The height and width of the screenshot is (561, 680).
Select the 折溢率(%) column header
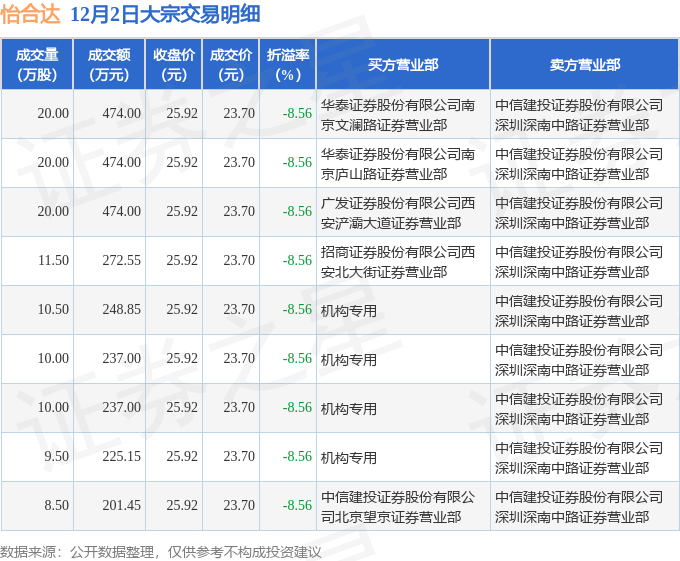click(288, 65)
